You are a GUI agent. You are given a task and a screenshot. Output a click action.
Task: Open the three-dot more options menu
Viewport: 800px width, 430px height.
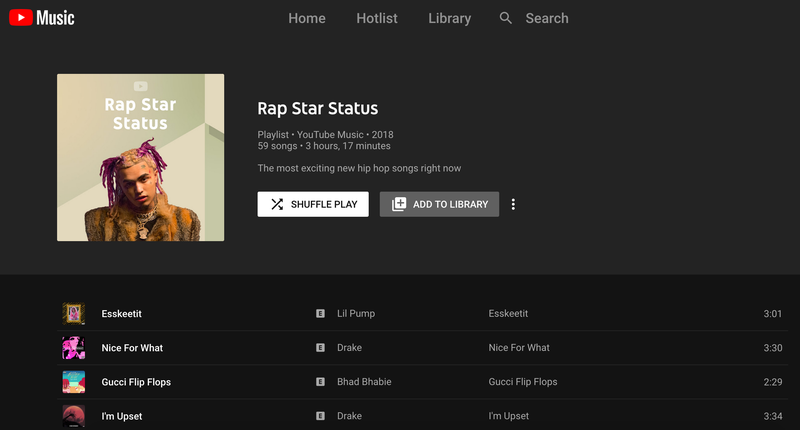coord(513,204)
